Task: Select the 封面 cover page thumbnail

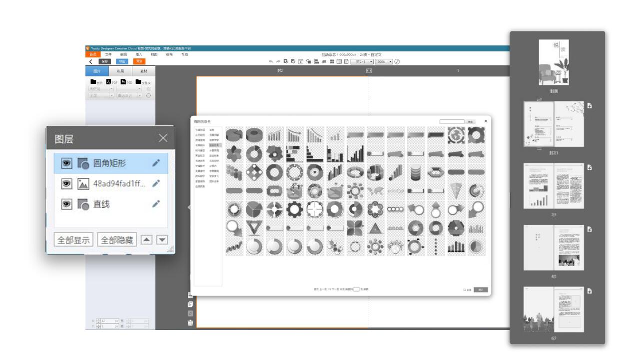Action: coord(554,63)
